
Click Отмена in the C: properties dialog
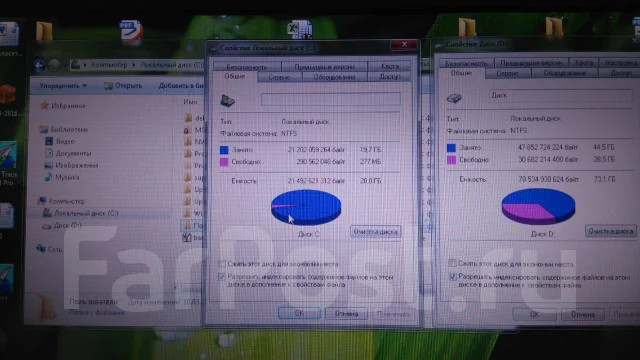coord(346,314)
